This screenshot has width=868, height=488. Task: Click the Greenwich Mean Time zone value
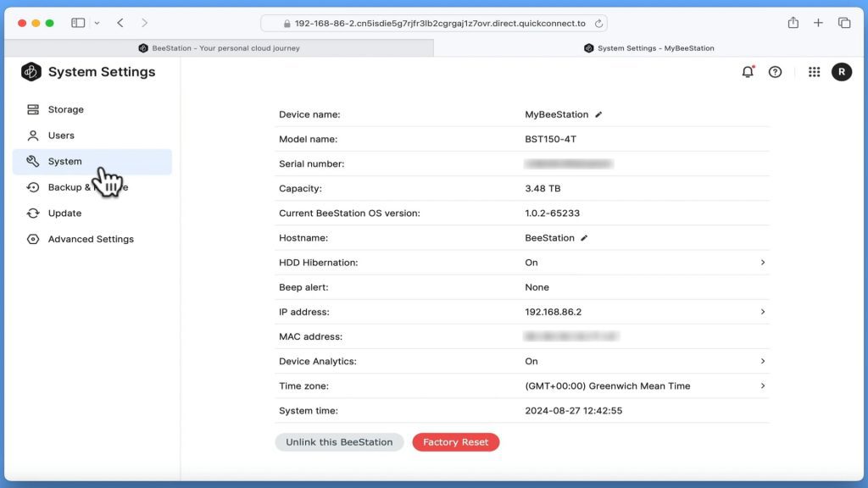coord(607,386)
